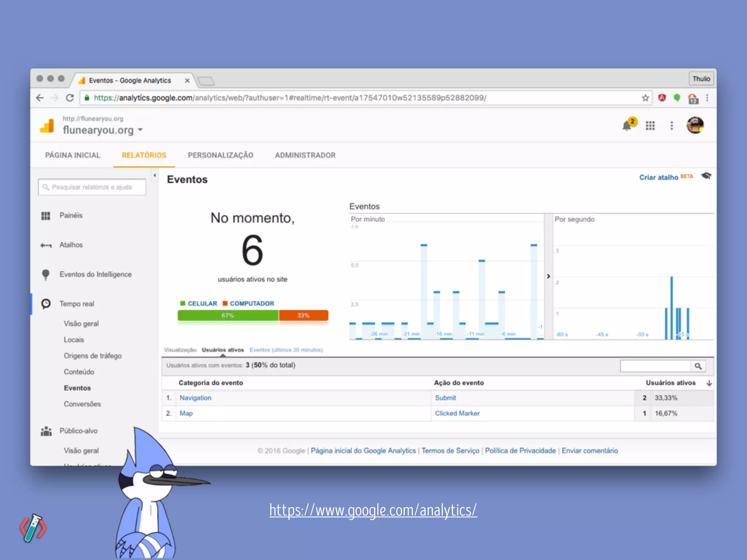This screenshot has height=560, width=747.
Task: Click the user profile avatar
Action: click(x=695, y=125)
